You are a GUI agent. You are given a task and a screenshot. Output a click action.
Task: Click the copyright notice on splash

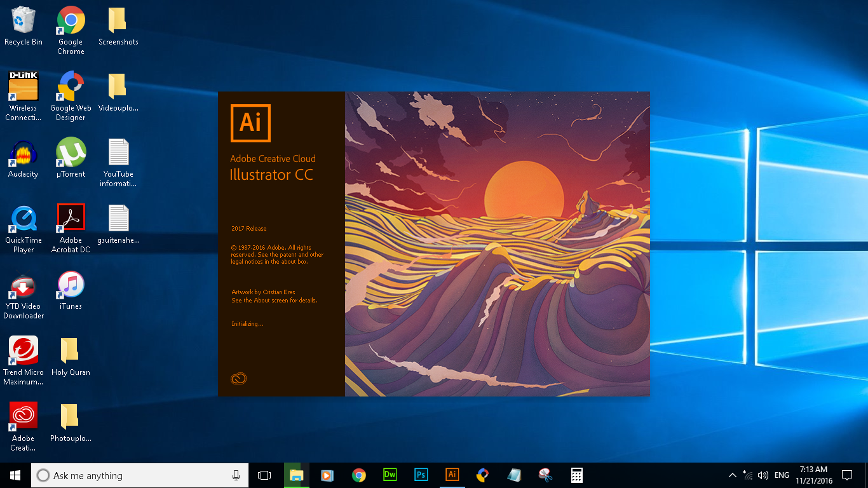277,255
